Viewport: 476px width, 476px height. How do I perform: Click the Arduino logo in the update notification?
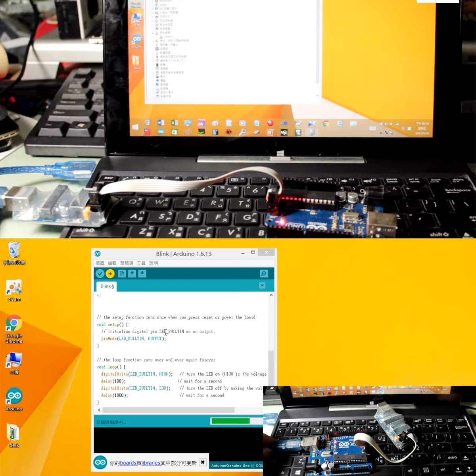point(100,462)
